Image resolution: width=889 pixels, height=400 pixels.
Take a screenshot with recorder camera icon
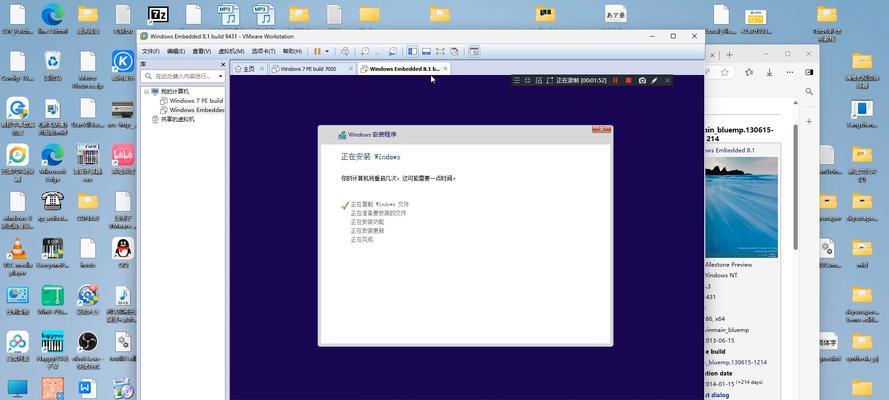point(642,81)
